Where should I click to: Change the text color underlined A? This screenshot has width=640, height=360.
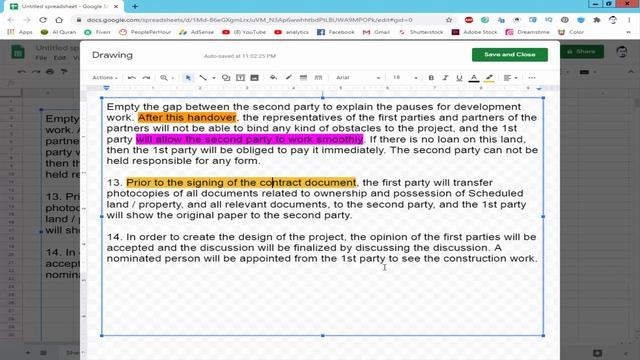[473, 78]
